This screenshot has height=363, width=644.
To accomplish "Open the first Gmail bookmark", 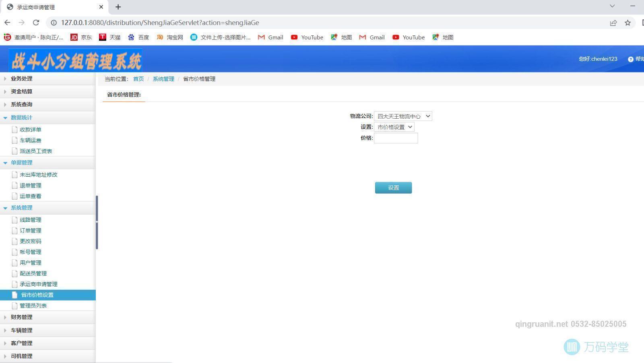I will [270, 37].
